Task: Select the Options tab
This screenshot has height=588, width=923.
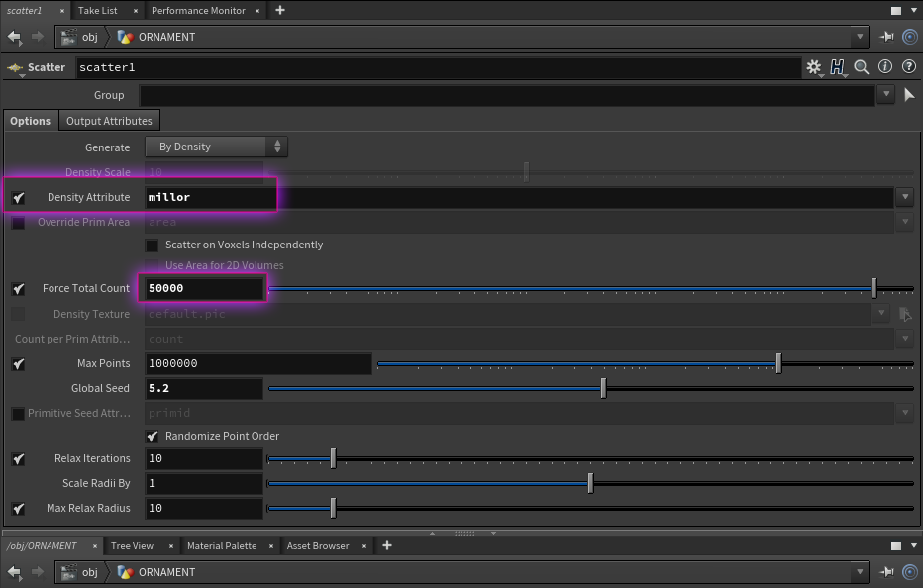Action: pos(30,121)
